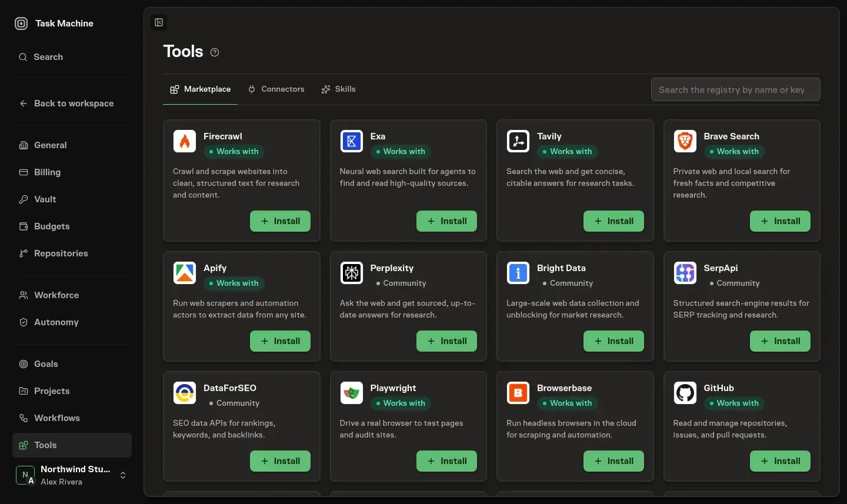Switch to the Marketplace tab
Image resolution: width=847 pixels, height=504 pixels.
200,89
